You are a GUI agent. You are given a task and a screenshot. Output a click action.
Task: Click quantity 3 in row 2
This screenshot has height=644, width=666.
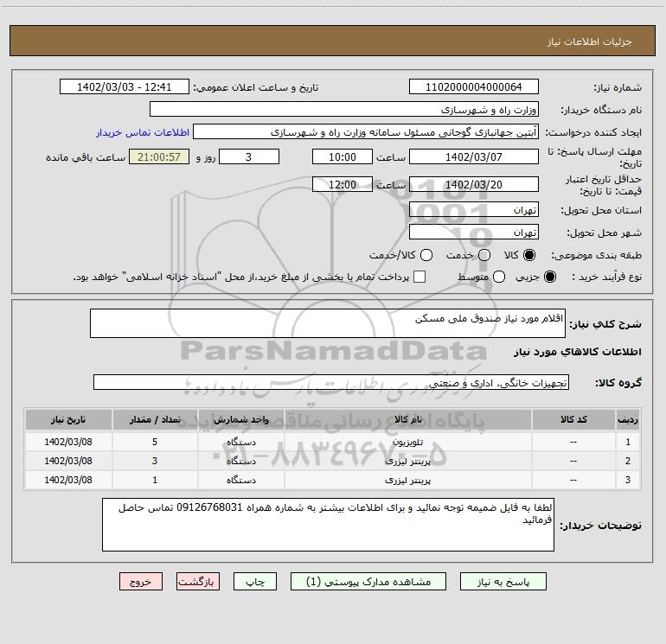(x=155, y=461)
